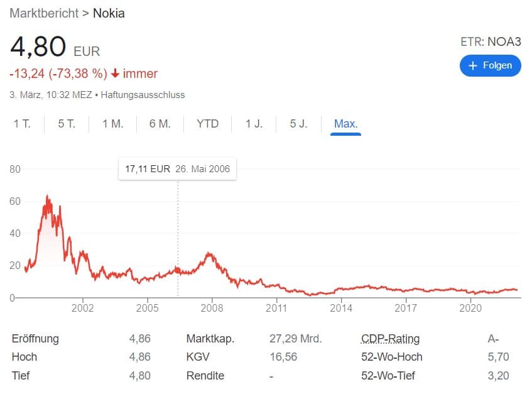Screen dimensions: 532x394
Task: Click the chart line at the 2008 peak
Action: point(209,254)
